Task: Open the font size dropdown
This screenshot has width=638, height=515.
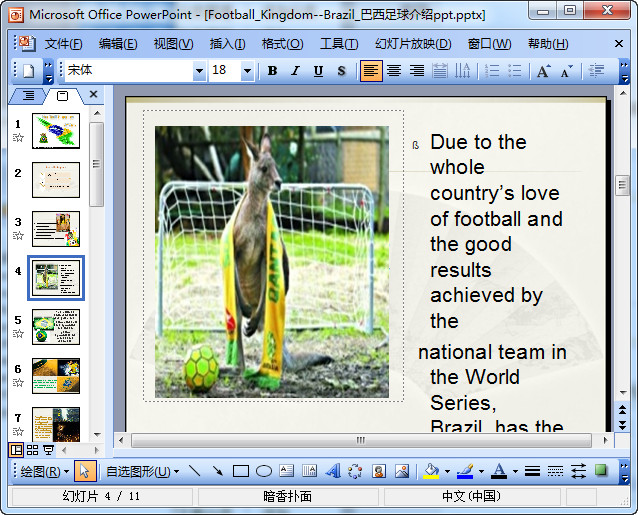Action: 247,71
